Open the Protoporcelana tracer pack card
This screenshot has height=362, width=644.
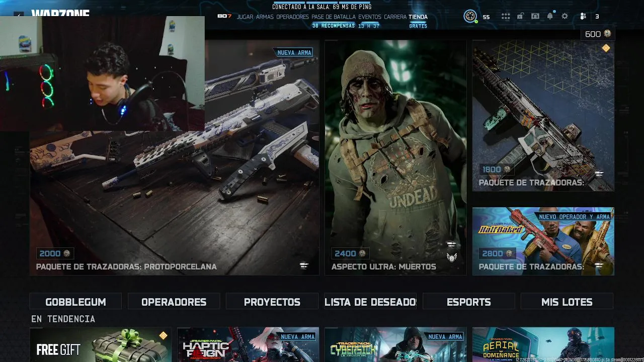[174, 157]
